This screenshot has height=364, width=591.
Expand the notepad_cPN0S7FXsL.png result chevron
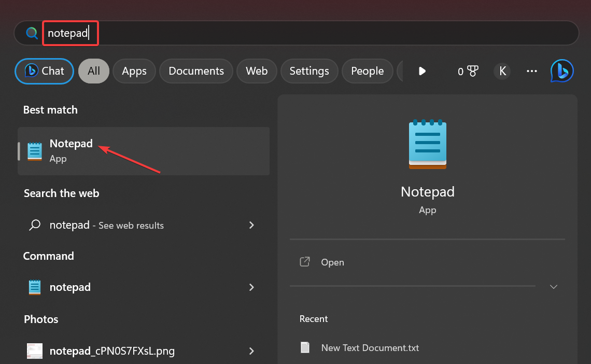251,351
